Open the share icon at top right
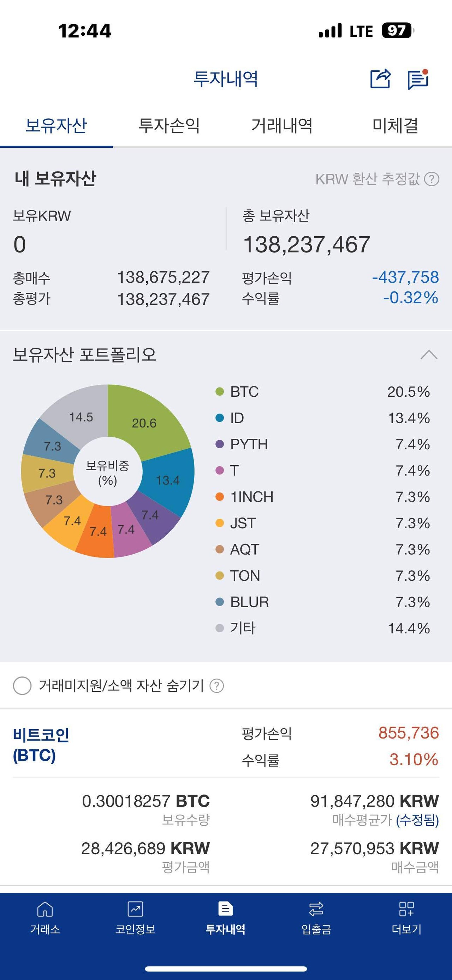Screen dimensions: 452x980 pos(381,78)
